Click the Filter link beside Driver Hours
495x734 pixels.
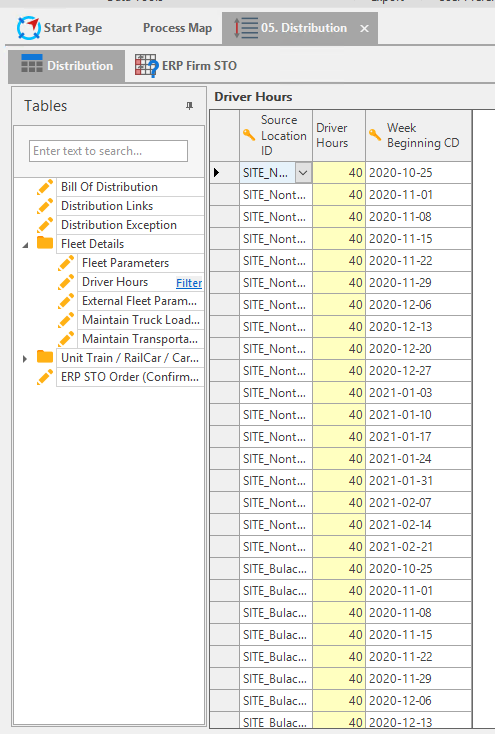click(189, 283)
